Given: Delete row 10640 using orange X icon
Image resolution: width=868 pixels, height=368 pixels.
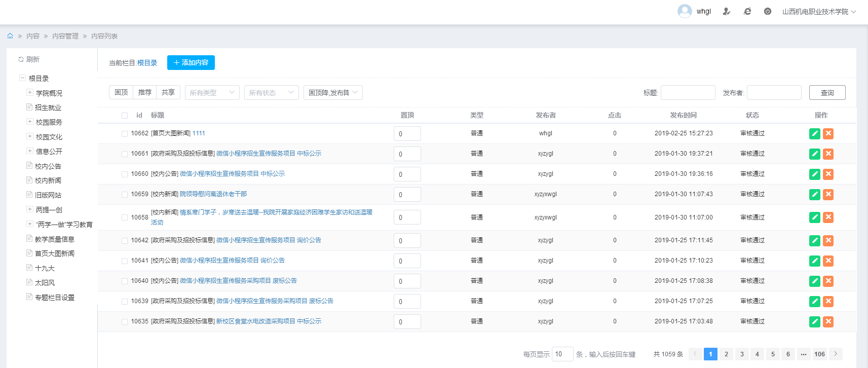Looking at the screenshot, I should (x=828, y=281).
